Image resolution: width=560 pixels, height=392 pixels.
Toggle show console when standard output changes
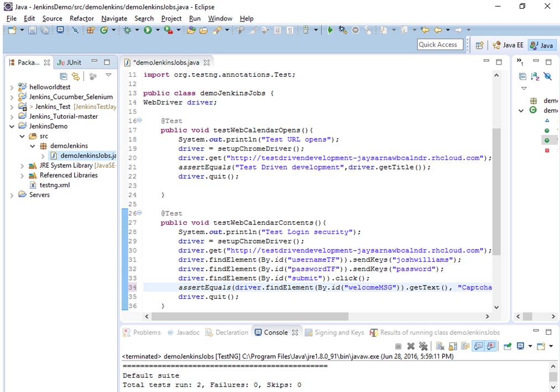coord(477,346)
